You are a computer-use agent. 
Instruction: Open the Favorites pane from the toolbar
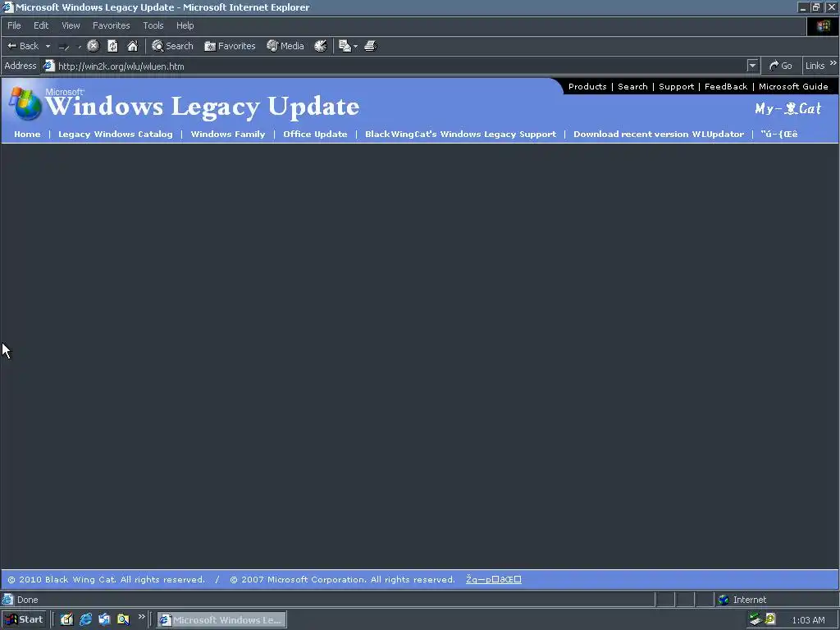[x=230, y=46]
